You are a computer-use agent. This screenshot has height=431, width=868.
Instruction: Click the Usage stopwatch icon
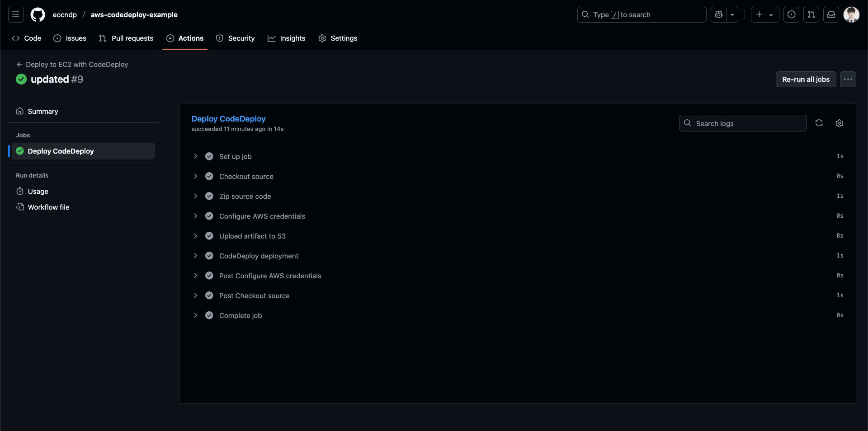(x=20, y=191)
